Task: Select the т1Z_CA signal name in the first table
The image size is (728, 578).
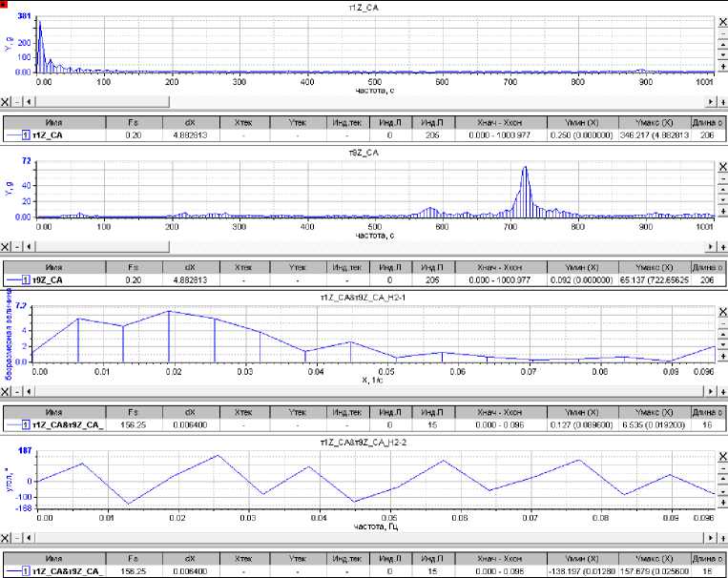Action: [x=48, y=135]
